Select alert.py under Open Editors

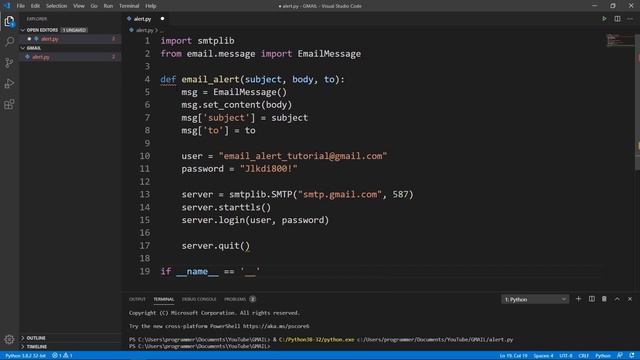[x=70, y=39]
